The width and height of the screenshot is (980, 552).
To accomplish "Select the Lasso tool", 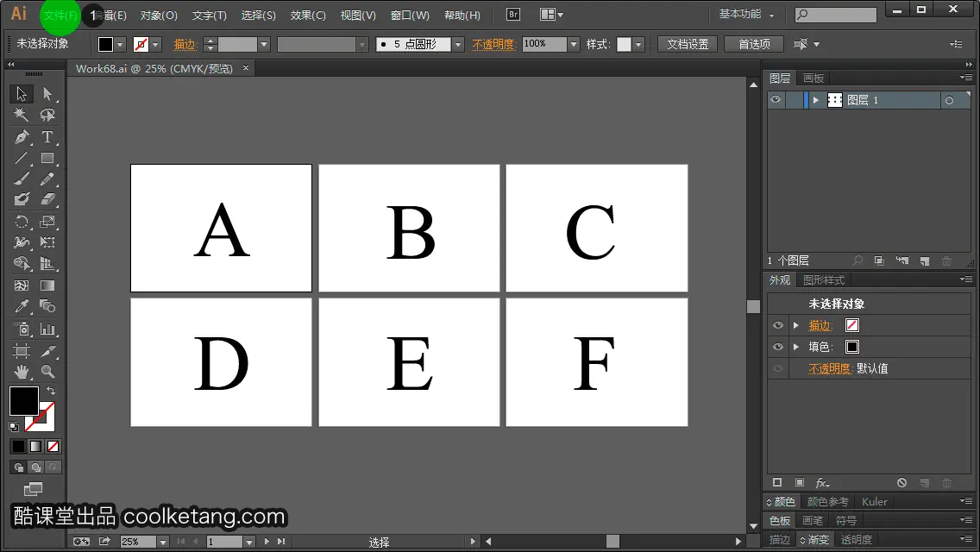I will point(47,115).
